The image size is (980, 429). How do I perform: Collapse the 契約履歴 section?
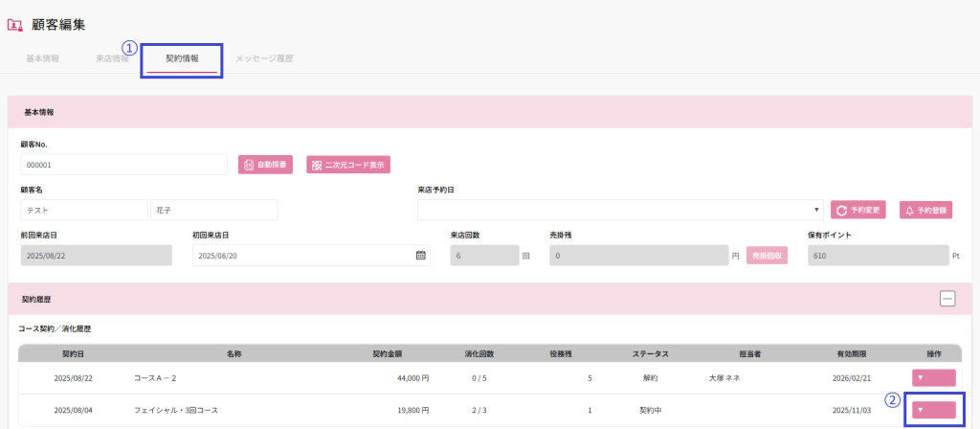(947, 299)
